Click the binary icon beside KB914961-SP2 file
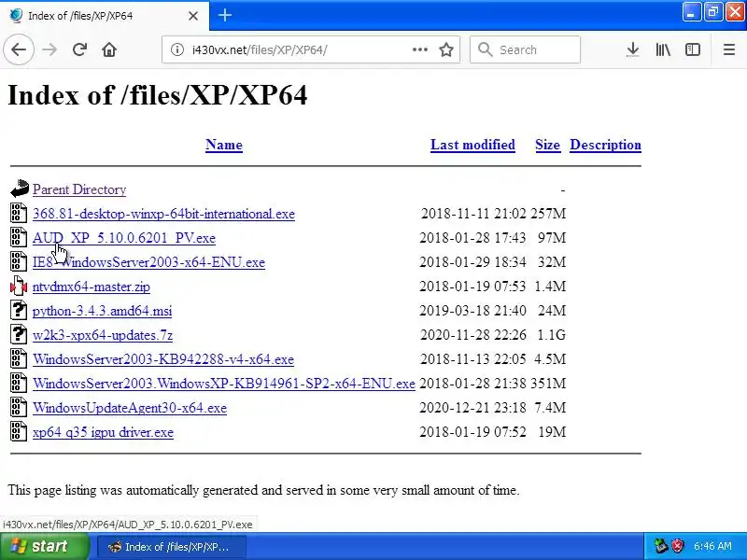Screen dimensions: 747x560 point(19,384)
